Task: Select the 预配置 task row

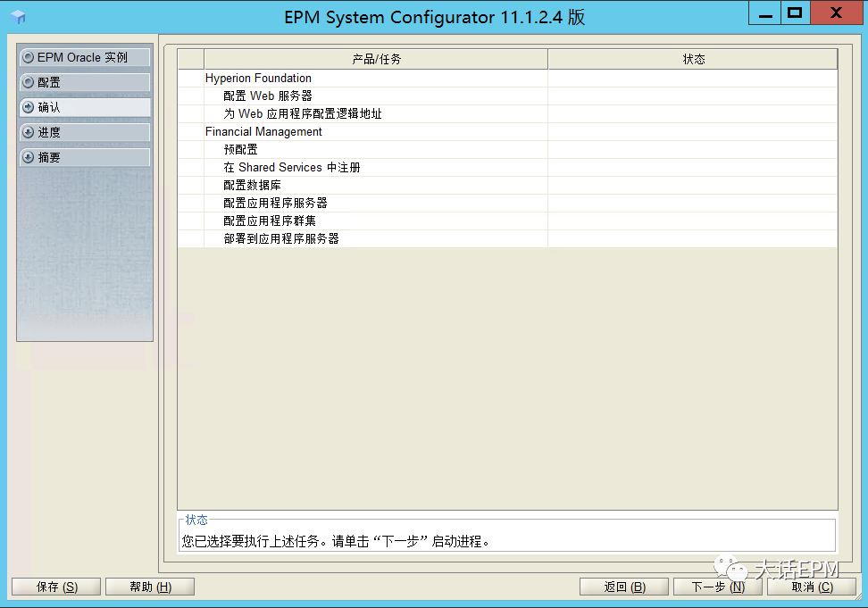Action: pyautogui.click(x=507, y=149)
